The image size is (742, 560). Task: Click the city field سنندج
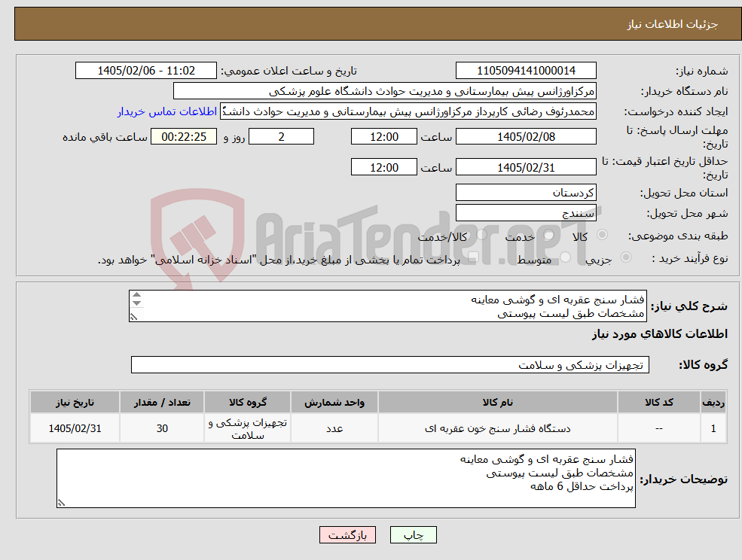(x=526, y=213)
